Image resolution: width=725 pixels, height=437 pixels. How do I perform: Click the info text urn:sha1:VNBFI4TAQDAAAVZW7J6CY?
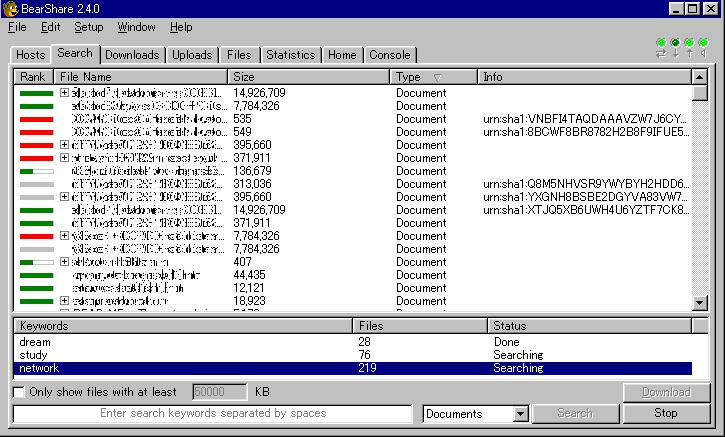(x=585, y=119)
